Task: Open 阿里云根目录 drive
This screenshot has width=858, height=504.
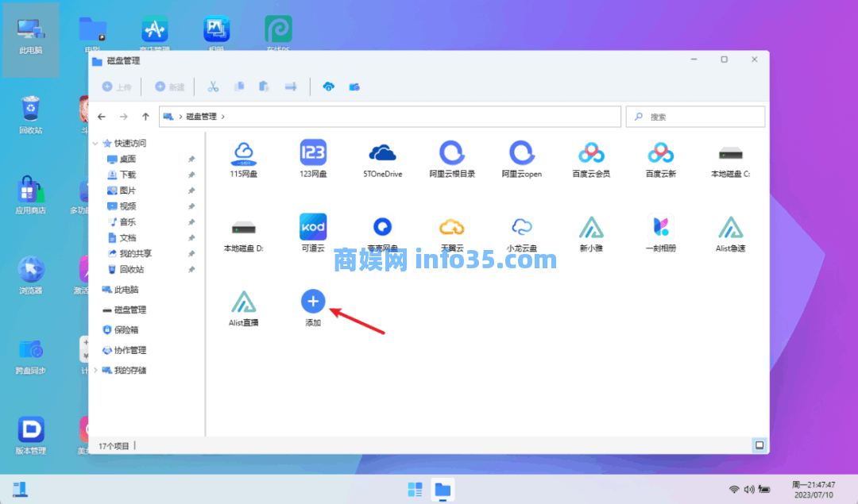Action: (x=452, y=159)
